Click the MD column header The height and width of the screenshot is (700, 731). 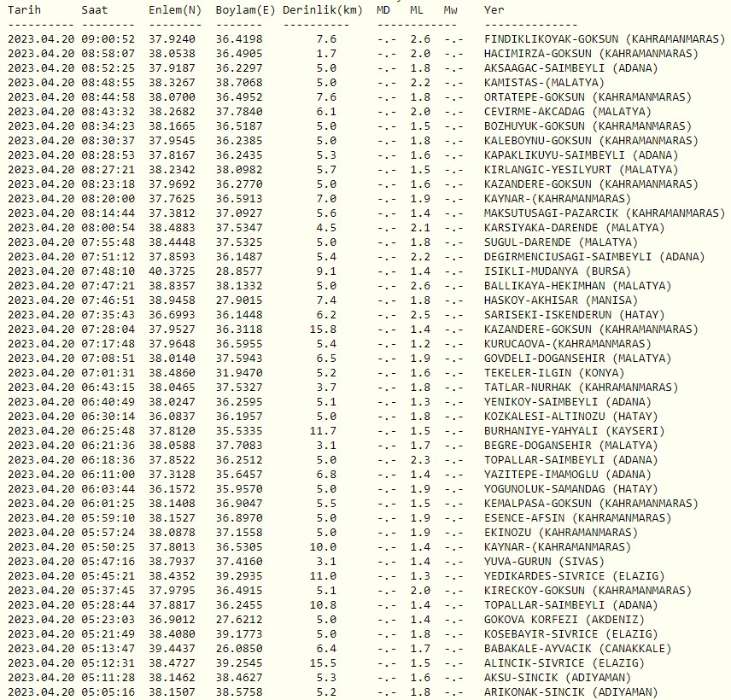tap(383, 9)
